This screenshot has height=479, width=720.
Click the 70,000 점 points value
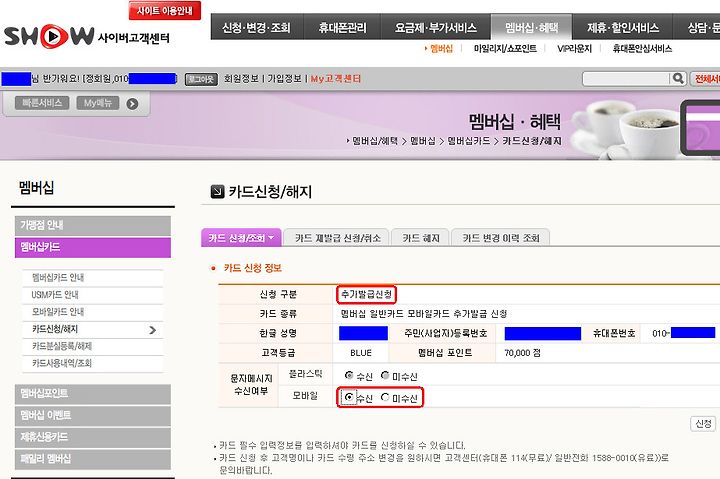522,353
